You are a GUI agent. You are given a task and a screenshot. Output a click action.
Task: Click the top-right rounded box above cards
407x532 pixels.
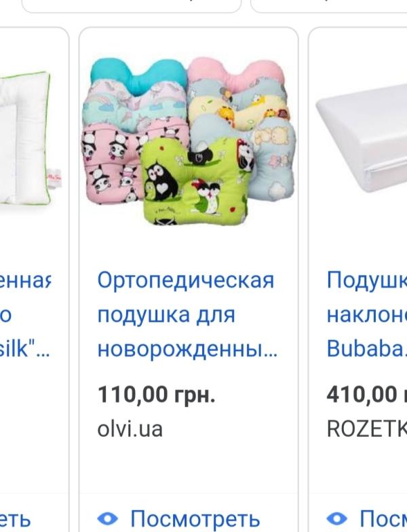pyautogui.click(x=328, y=6)
